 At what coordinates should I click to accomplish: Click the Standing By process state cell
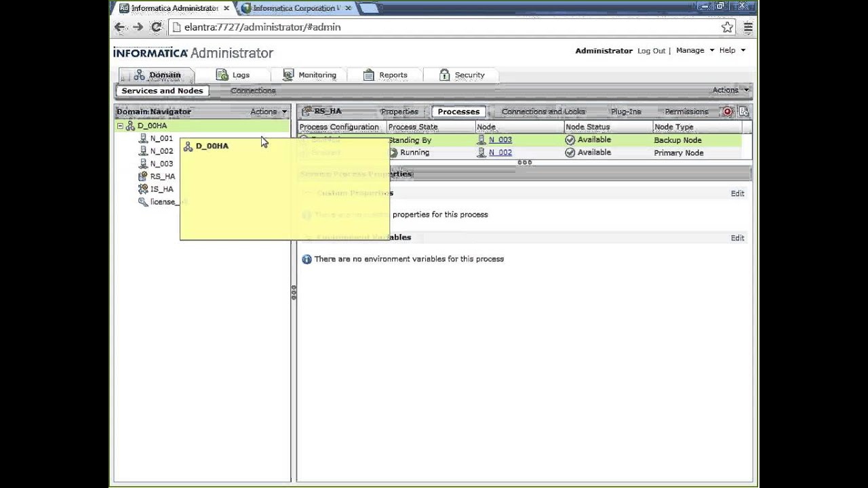tap(410, 140)
